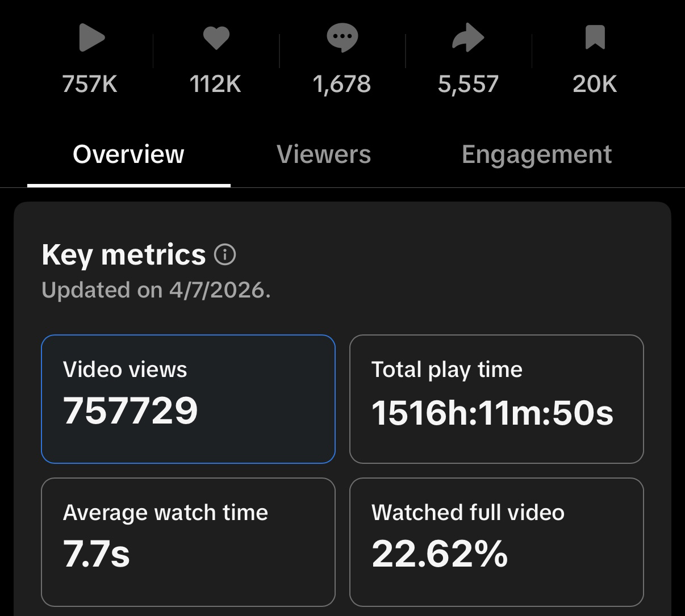Viewport: 685px width, 616px height.
Task: Select the Video views metric card
Action: coord(188,399)
